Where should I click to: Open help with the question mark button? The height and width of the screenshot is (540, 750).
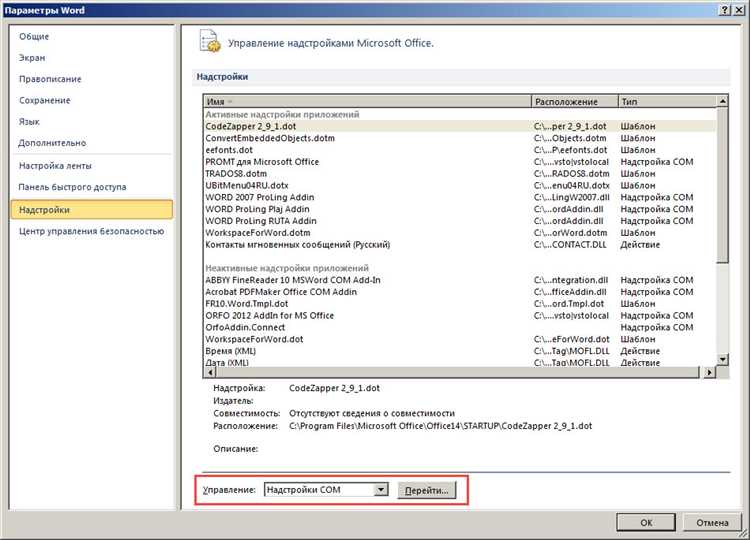tap(725, 10)
